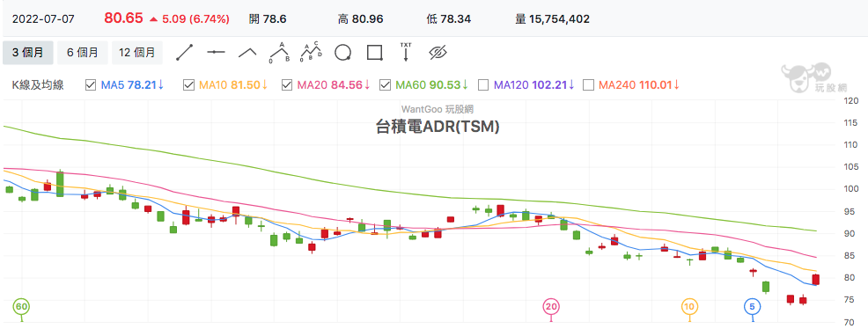Uncheck the MA20 moving average checkbox

pyautogui.click(x=287, y=85)
